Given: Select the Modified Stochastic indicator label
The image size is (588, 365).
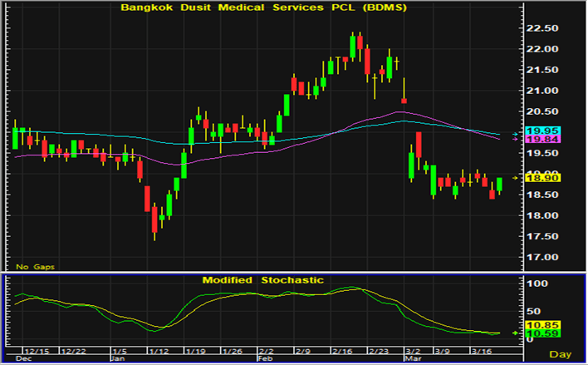Looking at the screenshot, I should point(262,280).
